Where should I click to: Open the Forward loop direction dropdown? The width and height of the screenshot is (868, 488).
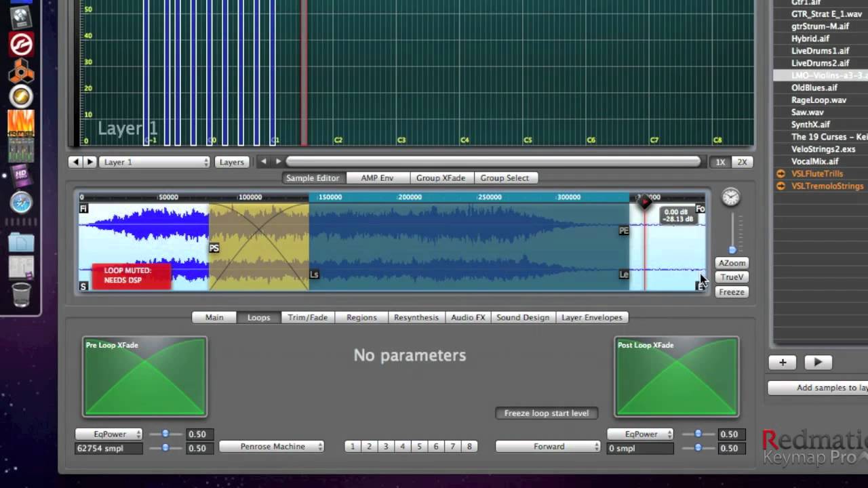click(549, 447)
